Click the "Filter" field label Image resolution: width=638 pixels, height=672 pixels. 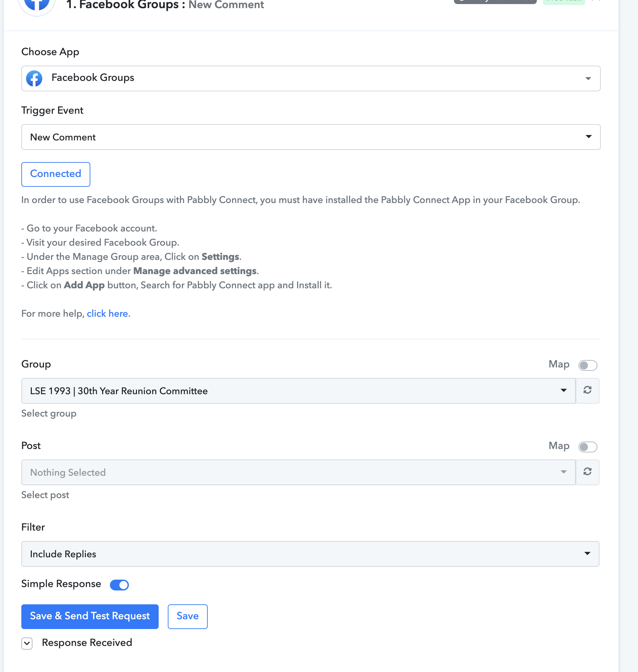[33, 527]
